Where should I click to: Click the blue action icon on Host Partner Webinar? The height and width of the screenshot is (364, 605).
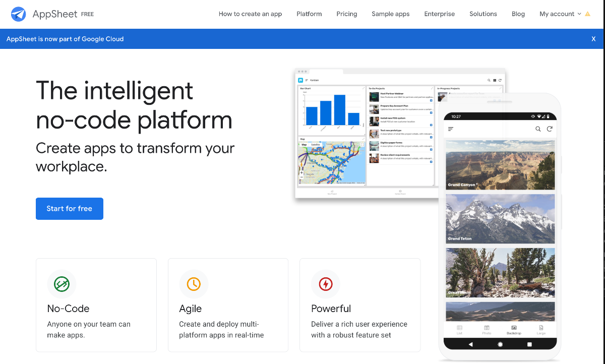pos(431,100)
